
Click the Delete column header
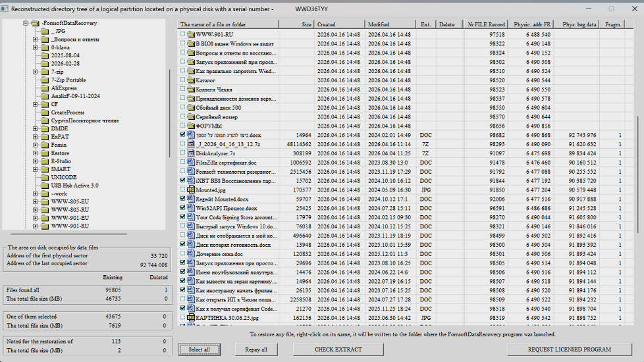coord(449,24)
